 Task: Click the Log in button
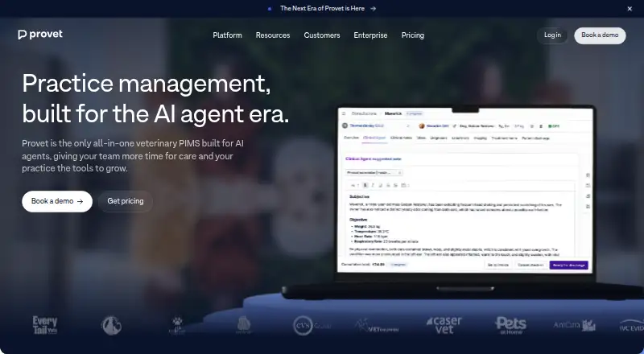[x=552, y=35]
